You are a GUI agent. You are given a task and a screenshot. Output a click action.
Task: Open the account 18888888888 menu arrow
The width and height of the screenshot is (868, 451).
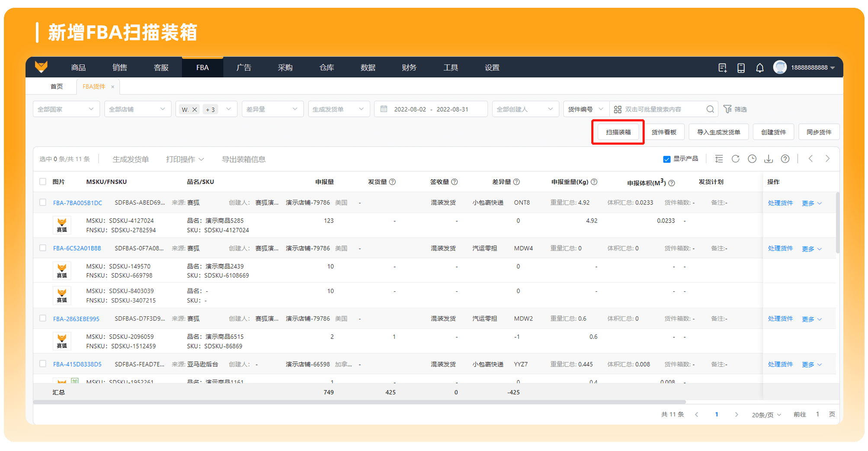[833, 68]
